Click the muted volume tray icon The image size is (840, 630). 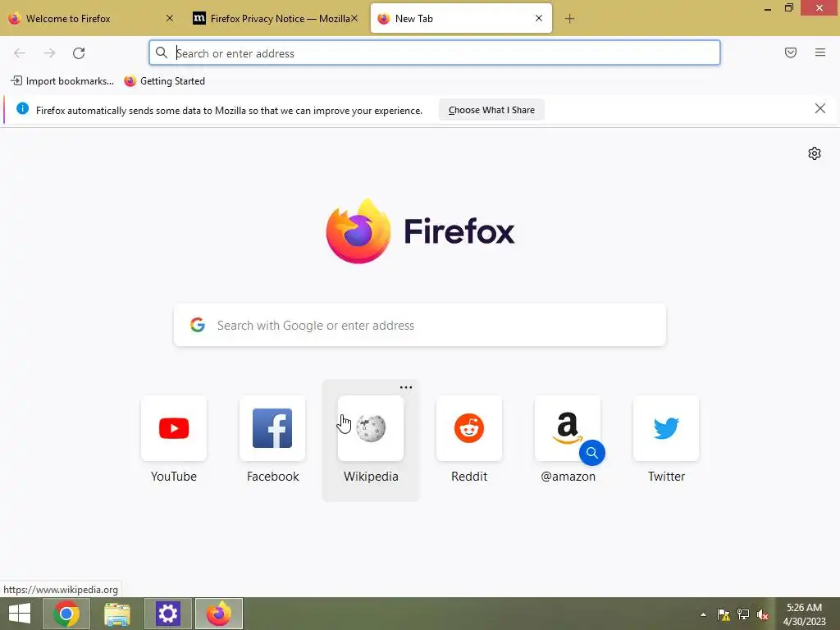(762, 614)
